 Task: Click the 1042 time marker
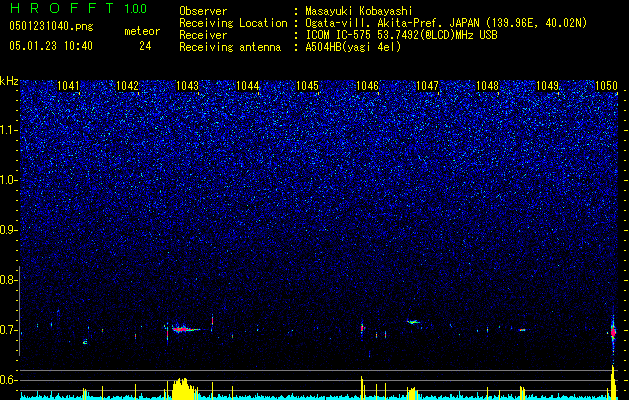pyautogui.click(x=127, y=86)
